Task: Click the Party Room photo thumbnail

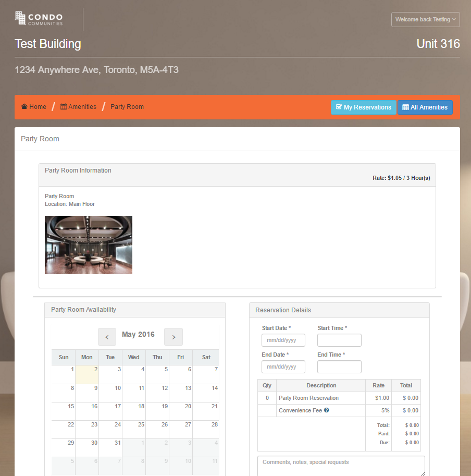Action: click(88, 245)
